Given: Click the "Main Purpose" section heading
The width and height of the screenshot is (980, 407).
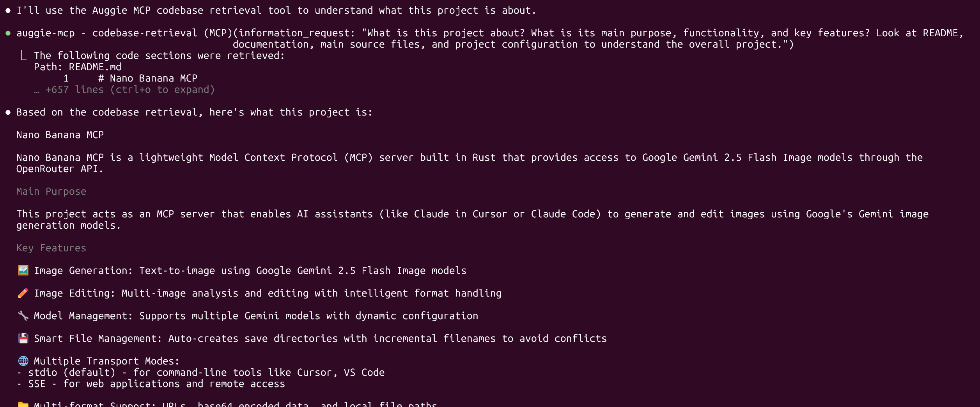Looking at the screenshot, I should point(51,192).
